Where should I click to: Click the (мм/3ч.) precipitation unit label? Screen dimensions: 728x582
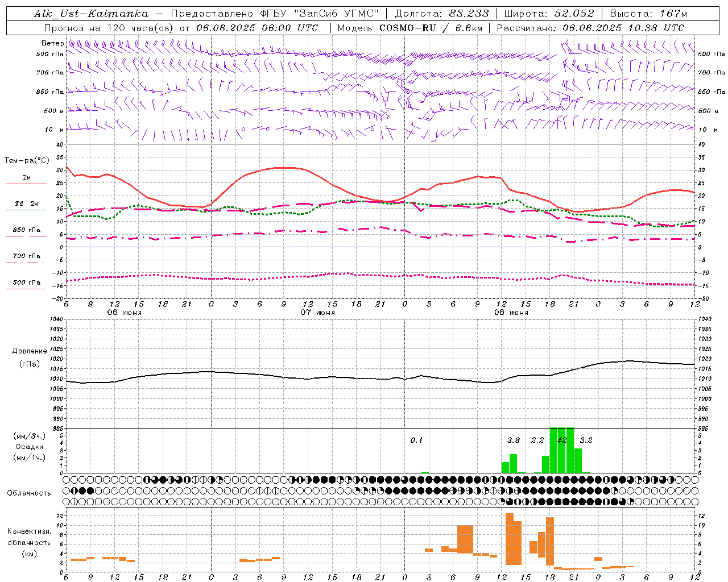(x=30, y=436)
